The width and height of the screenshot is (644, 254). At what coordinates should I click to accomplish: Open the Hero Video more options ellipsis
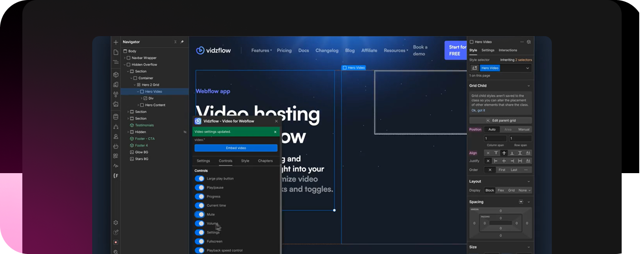tap(522, 42)
